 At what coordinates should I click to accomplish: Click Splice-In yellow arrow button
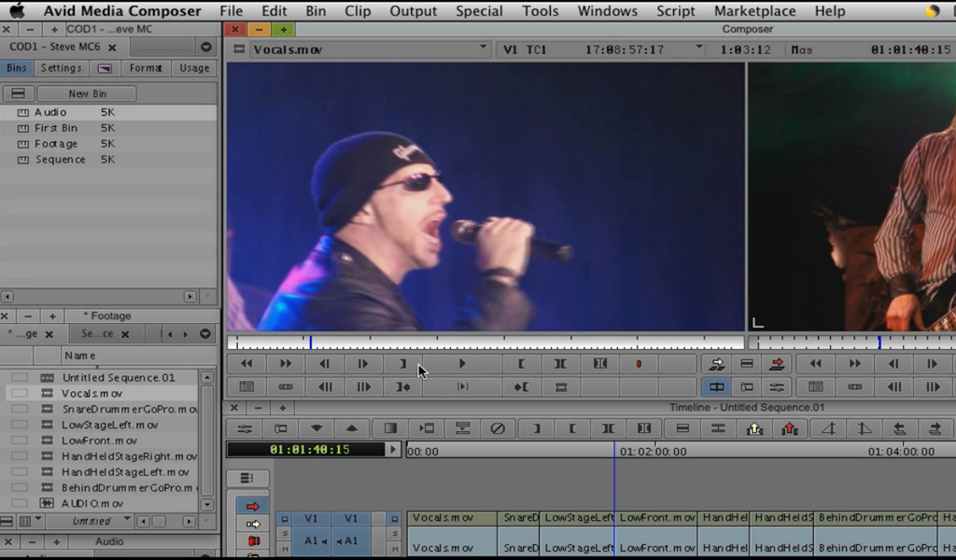[x=717, y=364]
